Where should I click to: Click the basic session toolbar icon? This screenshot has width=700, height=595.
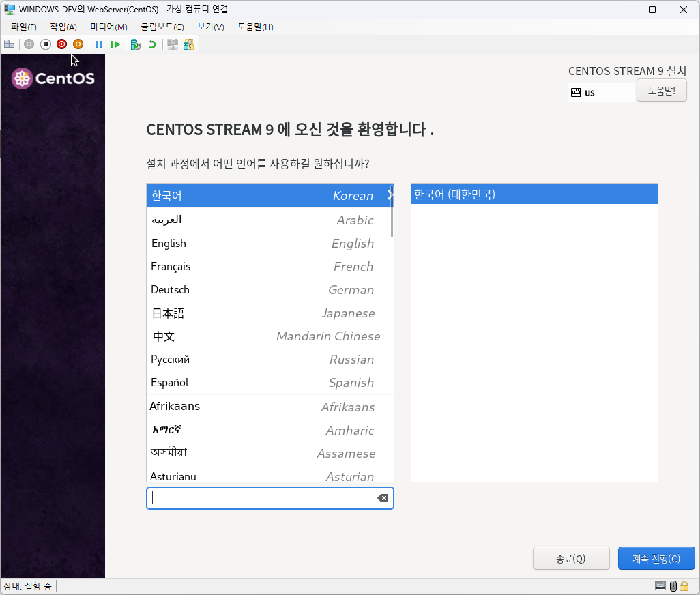(173, 44)
